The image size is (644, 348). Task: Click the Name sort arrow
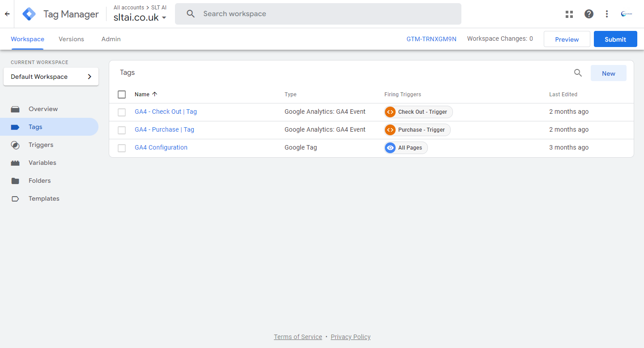click(x=155, y=95)
